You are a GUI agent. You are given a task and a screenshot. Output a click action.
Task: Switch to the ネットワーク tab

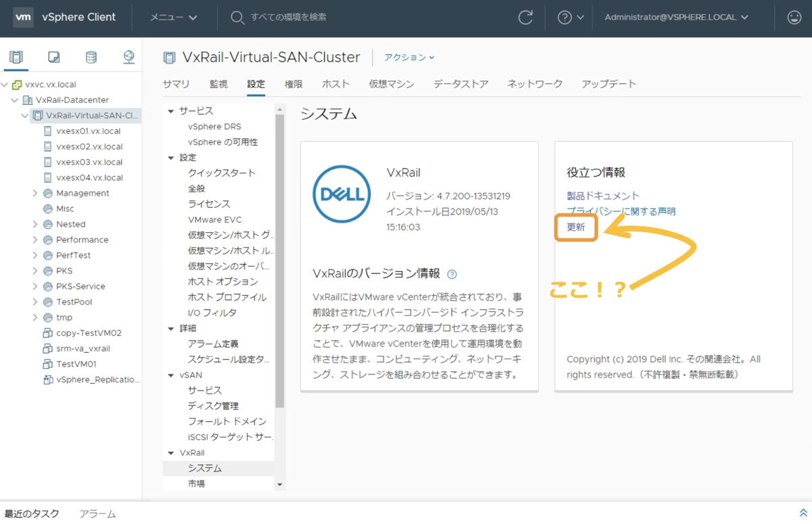pyautogui.click(x=535, y=84)
